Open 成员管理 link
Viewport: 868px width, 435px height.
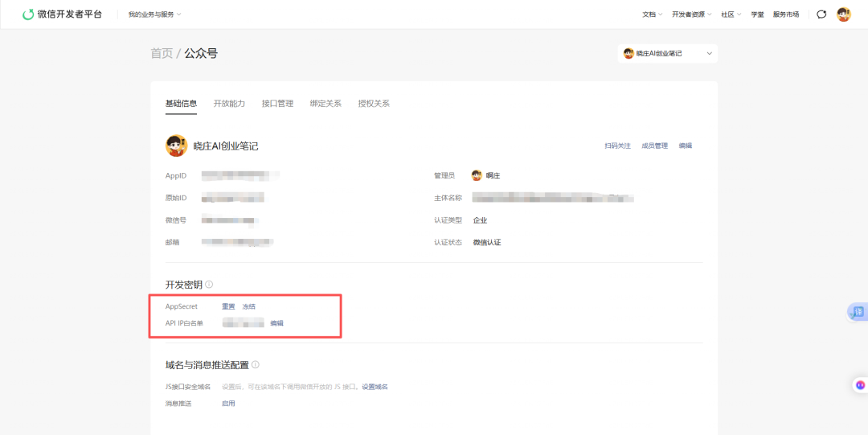coord(654,146)
